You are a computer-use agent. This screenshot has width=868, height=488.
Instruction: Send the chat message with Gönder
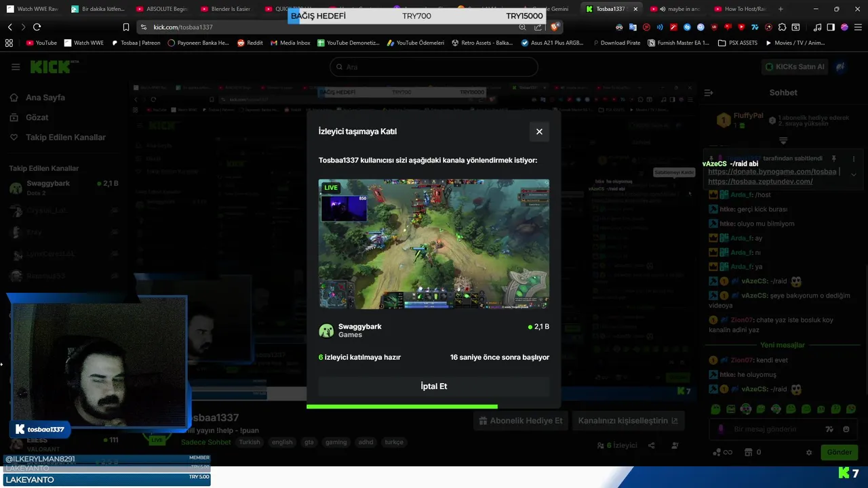(x=839, y=452)
